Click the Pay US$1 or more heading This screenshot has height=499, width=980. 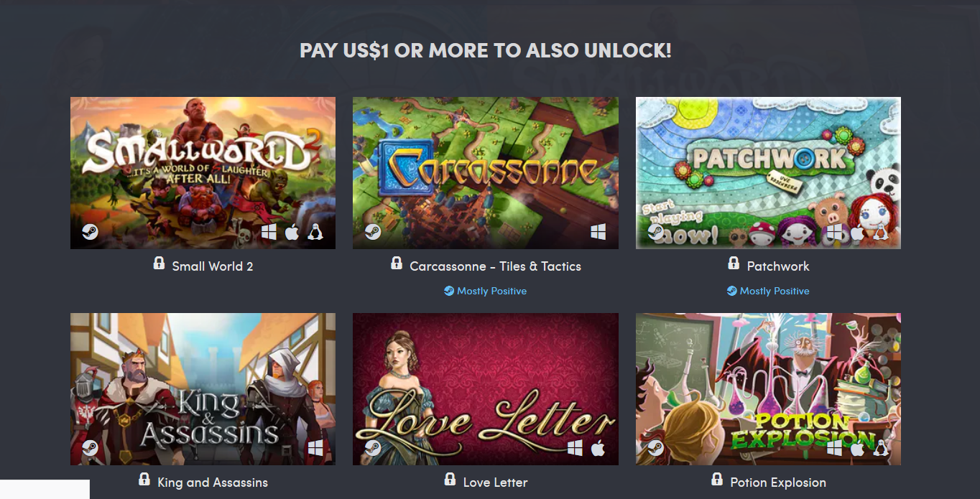coord(486,50)
